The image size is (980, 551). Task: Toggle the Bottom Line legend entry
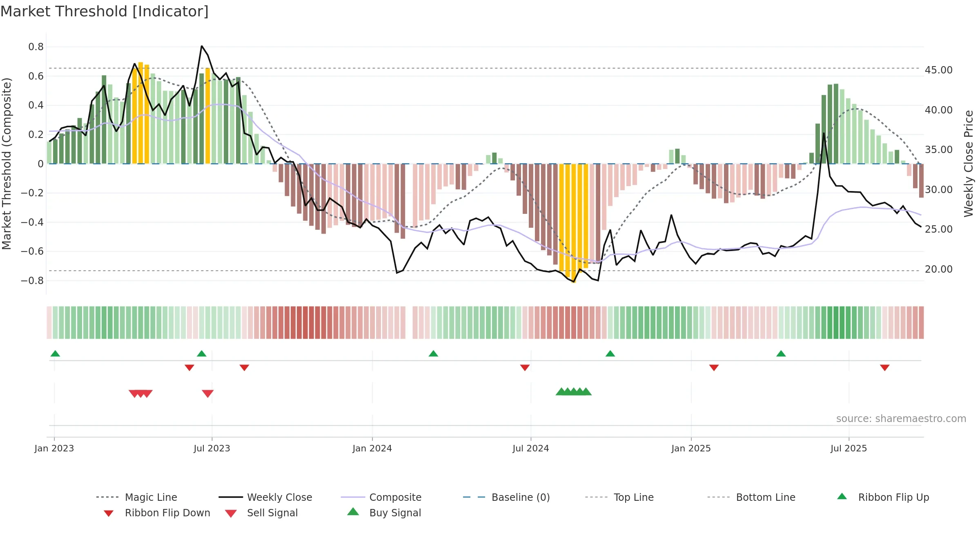pyautogui.click(x=751, y=497)
